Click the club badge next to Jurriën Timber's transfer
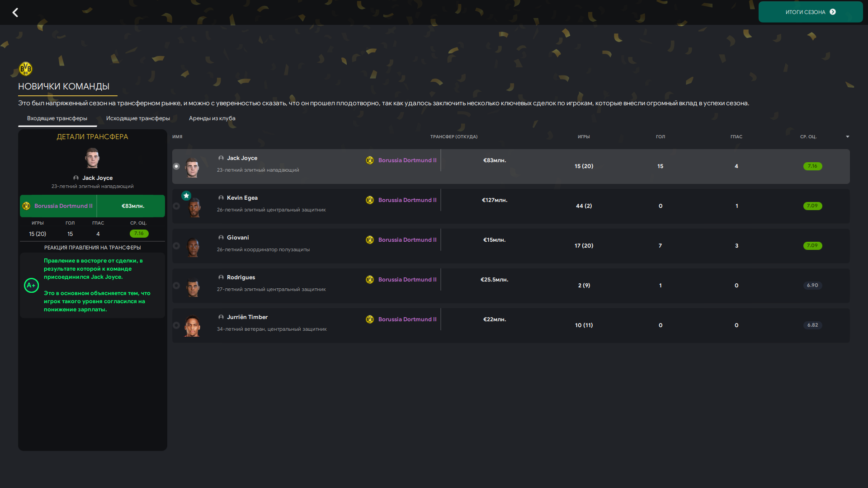This screenshot has width=868, height=488. tap(370, 319)
